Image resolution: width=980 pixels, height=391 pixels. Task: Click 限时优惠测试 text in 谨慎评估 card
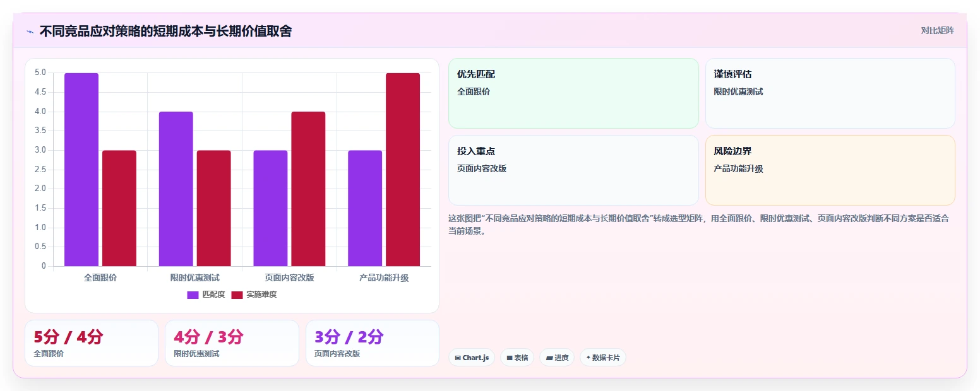738,91
